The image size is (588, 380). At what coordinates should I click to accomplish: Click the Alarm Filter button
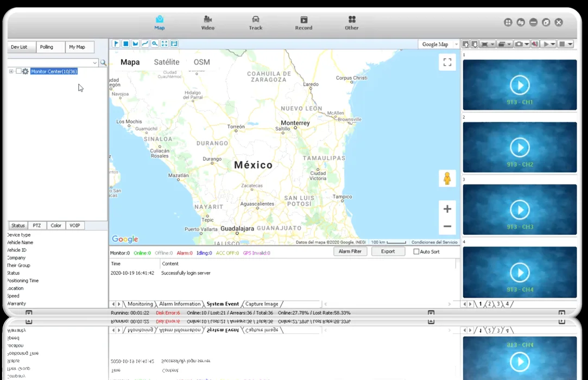(350, 252)
